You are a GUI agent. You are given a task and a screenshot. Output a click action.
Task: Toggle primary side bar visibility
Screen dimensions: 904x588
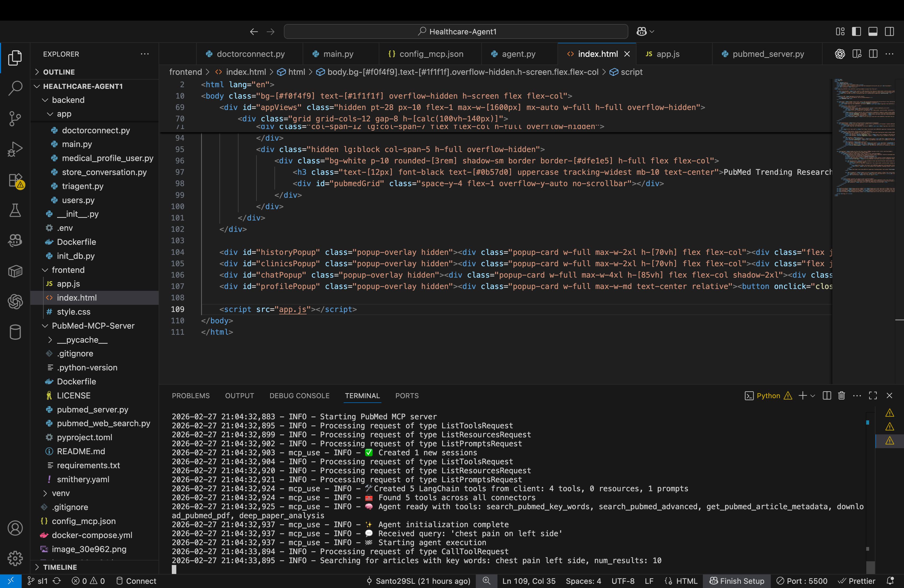(x=856, y=31)
